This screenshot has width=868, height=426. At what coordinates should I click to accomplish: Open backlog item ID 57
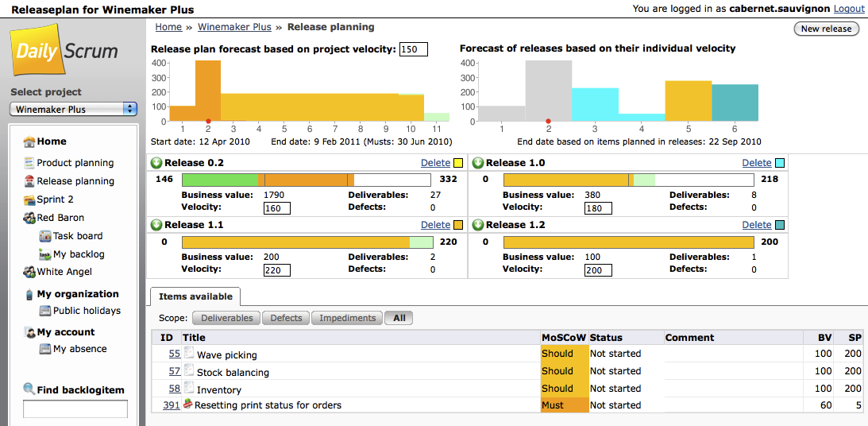coord(175,371)
